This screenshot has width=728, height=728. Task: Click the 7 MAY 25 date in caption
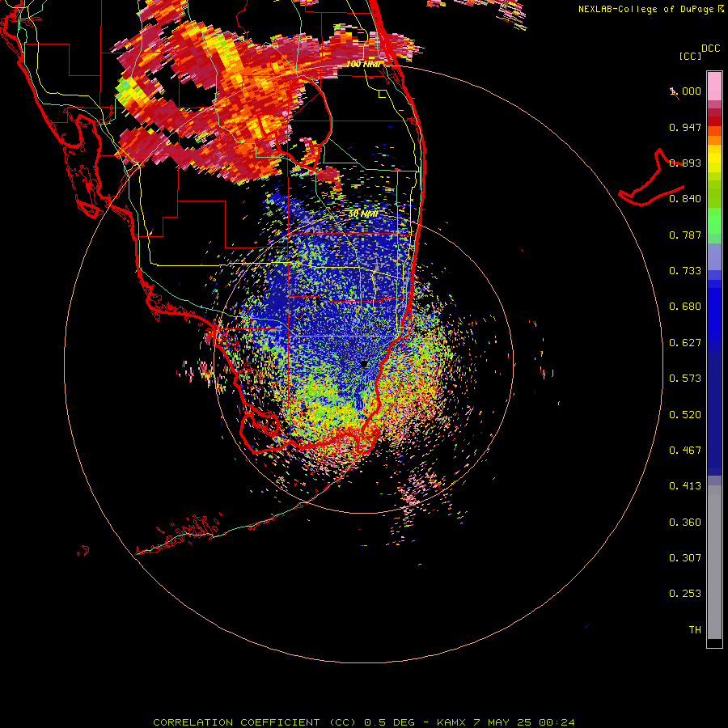tap(504, 722)
